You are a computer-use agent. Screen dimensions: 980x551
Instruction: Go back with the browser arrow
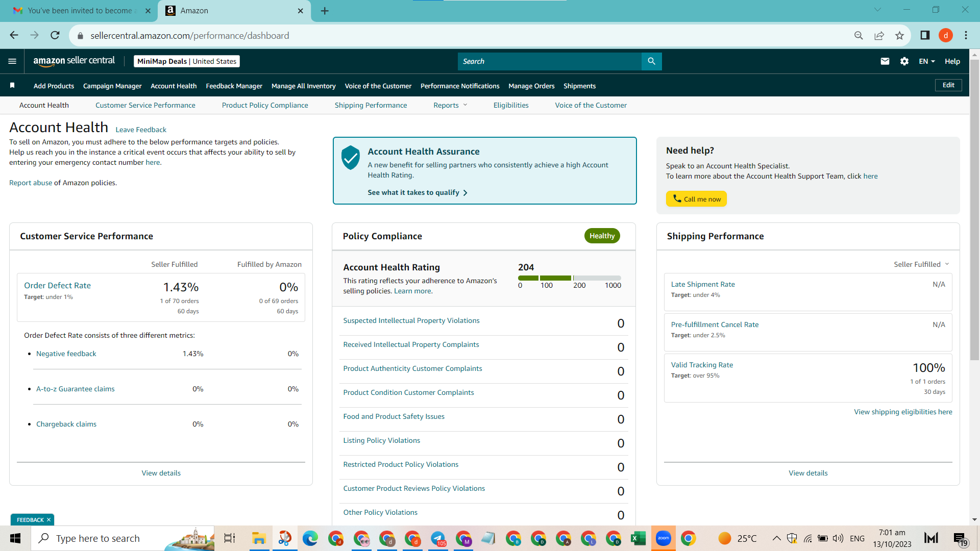point(14,35)
